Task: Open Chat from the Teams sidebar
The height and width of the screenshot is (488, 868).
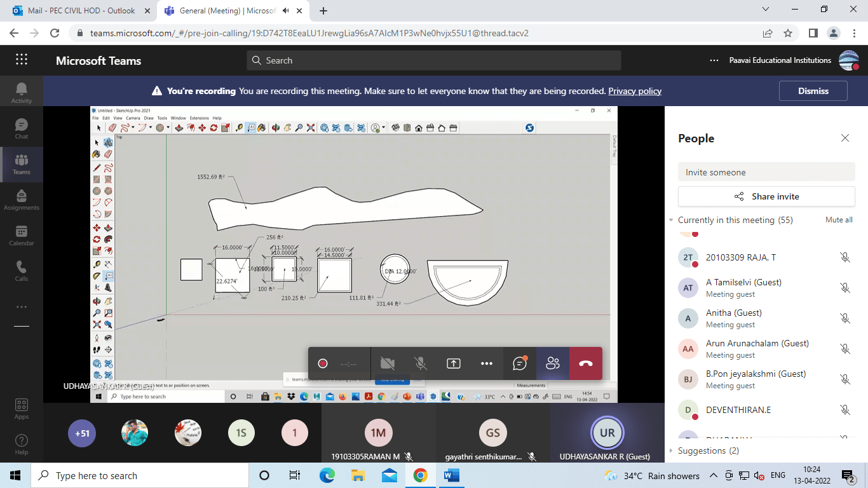Action: (22, 128)
